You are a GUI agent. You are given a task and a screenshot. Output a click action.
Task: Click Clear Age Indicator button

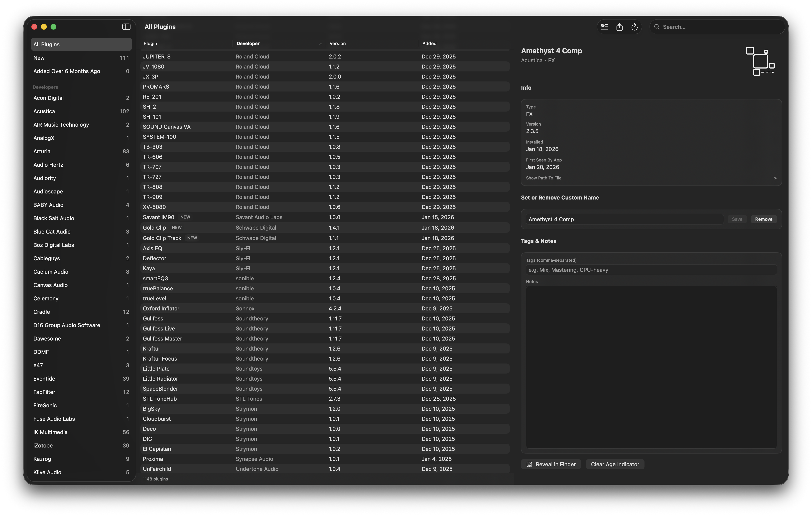[615, 464]
